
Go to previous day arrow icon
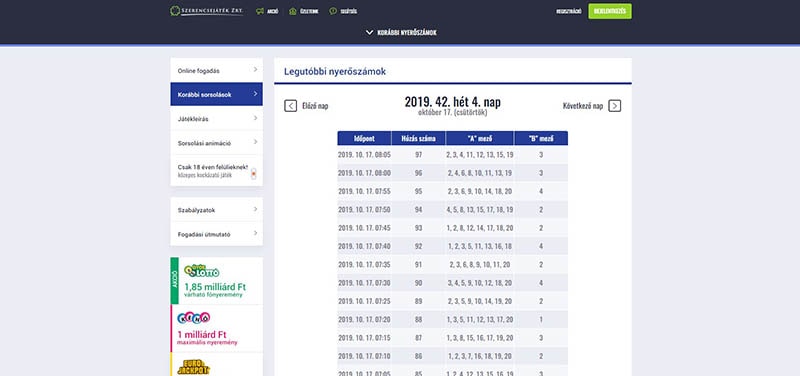pyautogui.click(x=290, y=106)
